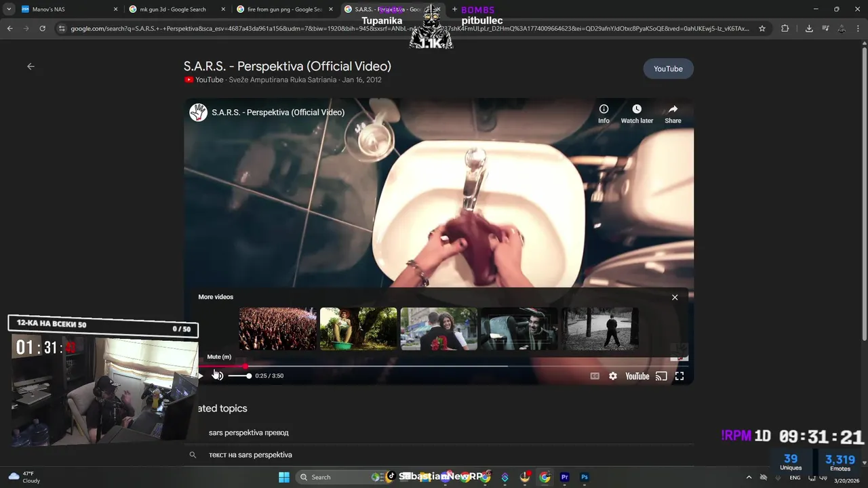Open Adobe Photoshop from the taskbar
The image size is (868, 488).
(584, 477)
